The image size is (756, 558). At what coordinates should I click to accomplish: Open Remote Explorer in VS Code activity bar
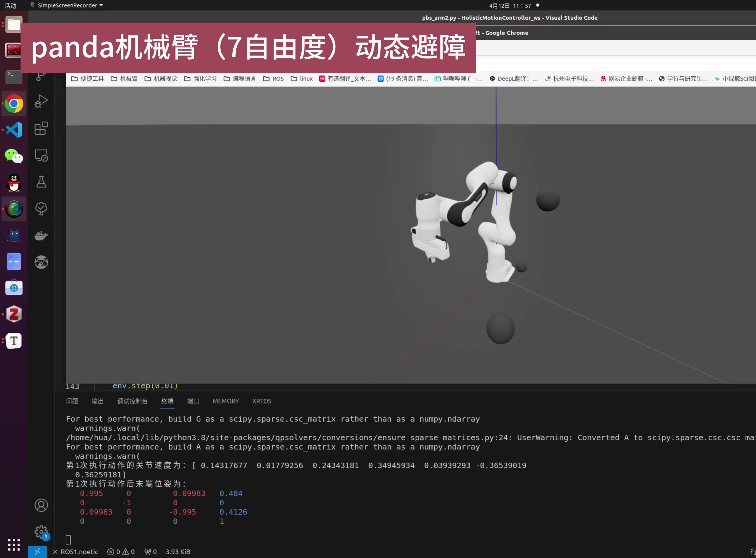pos(41,155)
